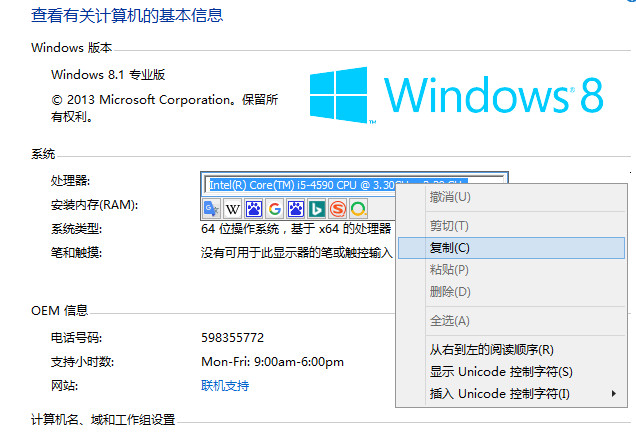Toggle 显示 Unicode 控制字符(S) option

pos(501,371)
